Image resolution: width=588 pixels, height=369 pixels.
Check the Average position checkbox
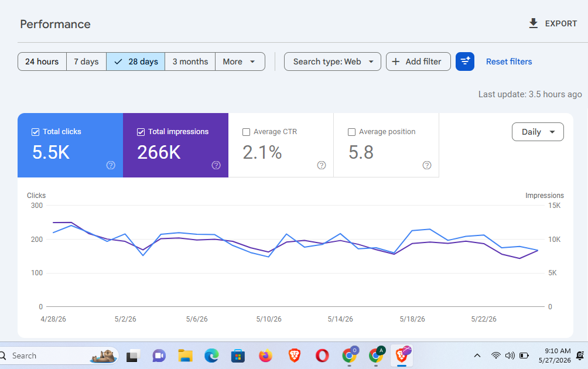(x=351, y=132)
